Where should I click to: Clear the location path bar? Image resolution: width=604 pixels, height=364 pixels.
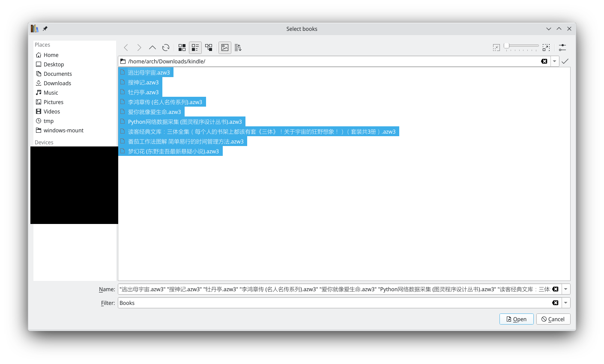point(544,61)
